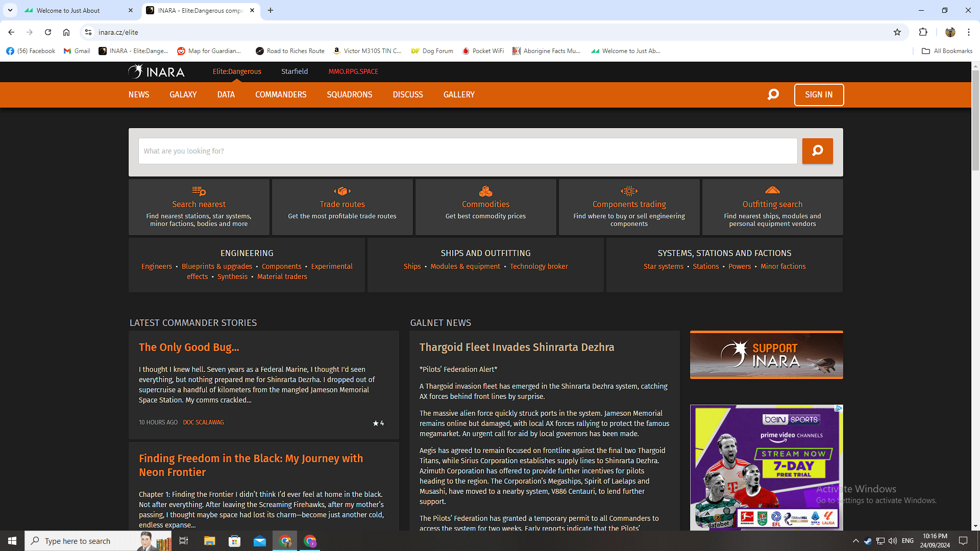The height and width of the screenshot is (551, 980).
Task: Click the SIGN IN button
Action: click(x=818, y=94)
